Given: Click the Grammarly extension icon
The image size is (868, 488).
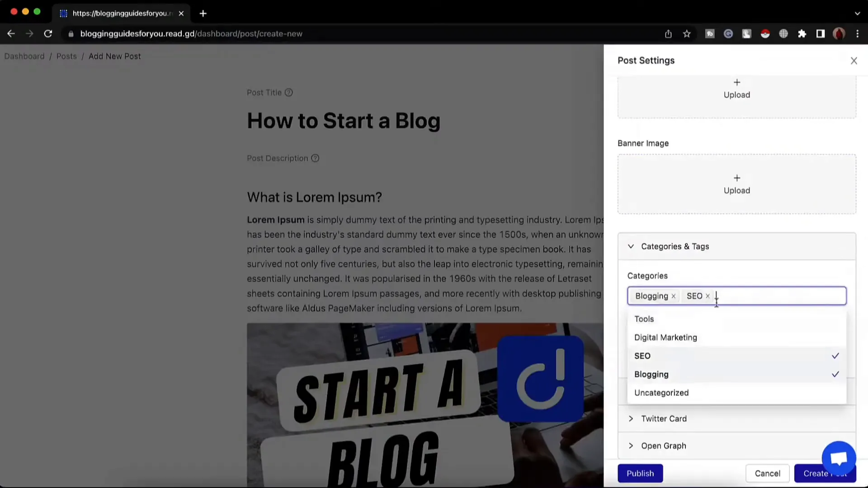Looking at the screenshot, I should pos(728,34).
